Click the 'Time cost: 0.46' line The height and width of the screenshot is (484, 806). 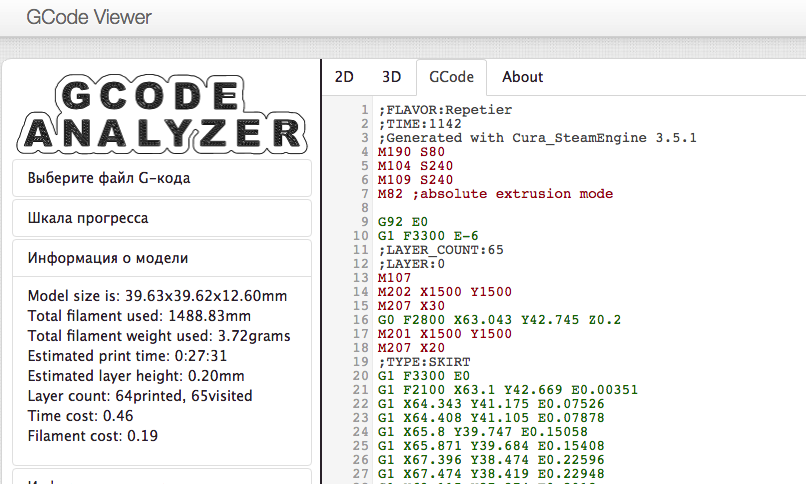(x=80, y=416)
